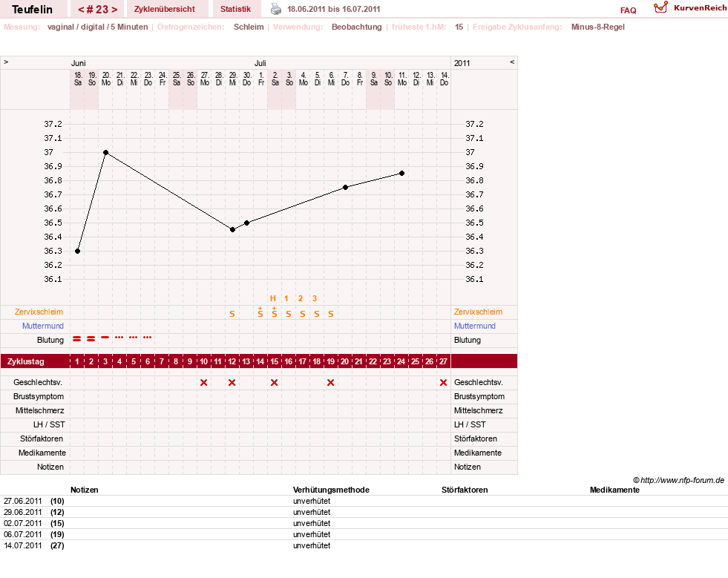Click the nfp-forum.de copyright link

coord(679,480)
